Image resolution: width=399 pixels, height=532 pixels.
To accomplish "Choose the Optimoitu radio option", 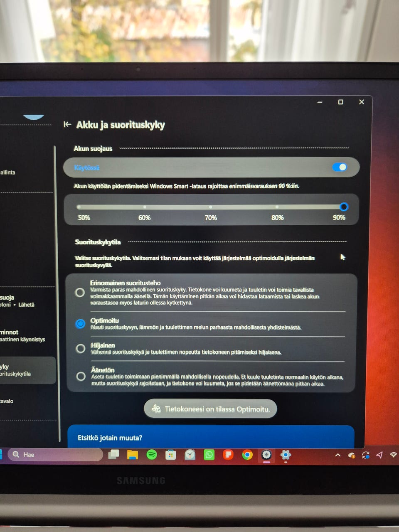I will coord(81,323).
